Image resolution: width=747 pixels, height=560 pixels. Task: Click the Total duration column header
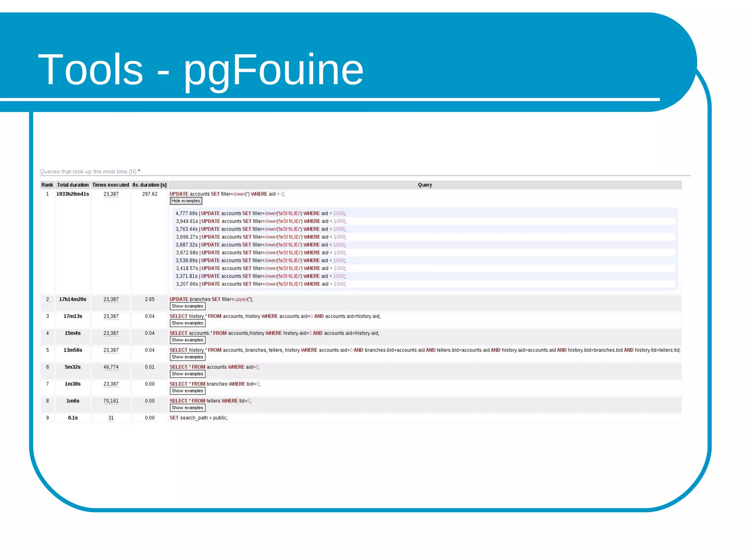73,185
